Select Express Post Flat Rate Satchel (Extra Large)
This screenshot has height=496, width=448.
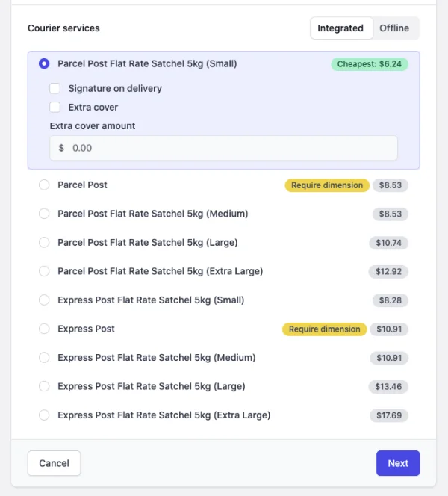tap(44, 415)
